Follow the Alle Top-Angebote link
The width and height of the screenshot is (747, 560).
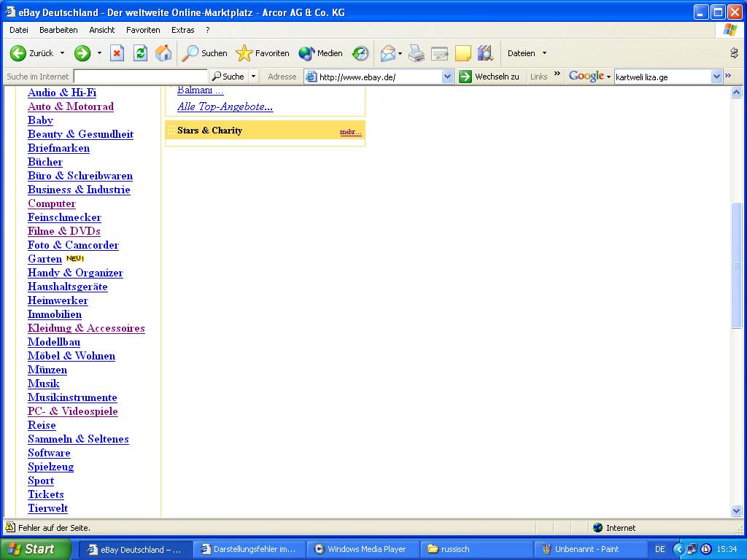(x=225, y=106)
